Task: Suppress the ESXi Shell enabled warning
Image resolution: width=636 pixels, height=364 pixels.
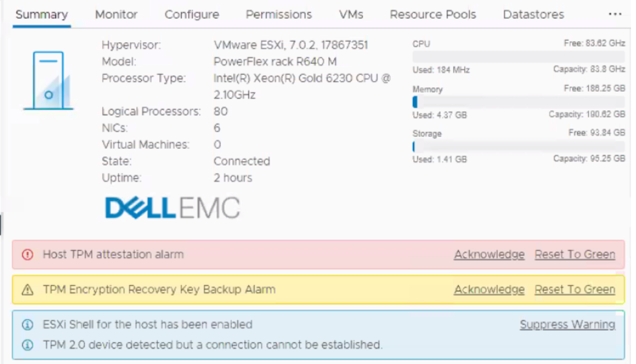Action: 568,325
